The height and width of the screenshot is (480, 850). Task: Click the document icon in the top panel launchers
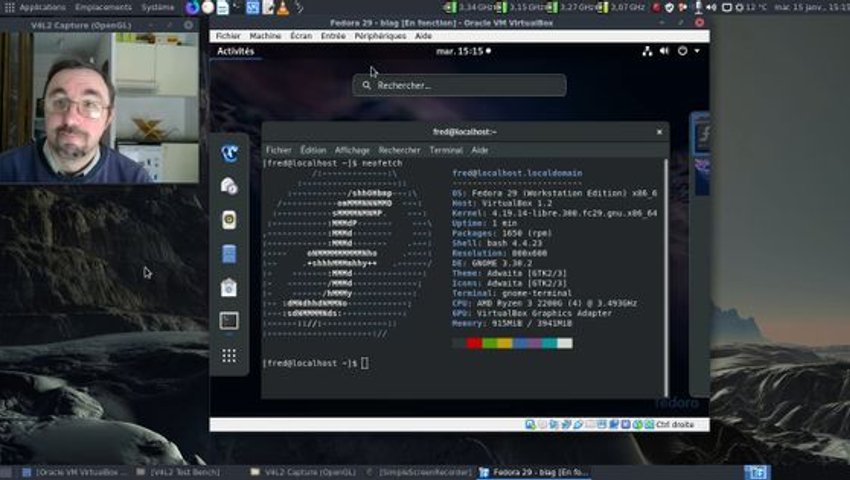(223, 8)
